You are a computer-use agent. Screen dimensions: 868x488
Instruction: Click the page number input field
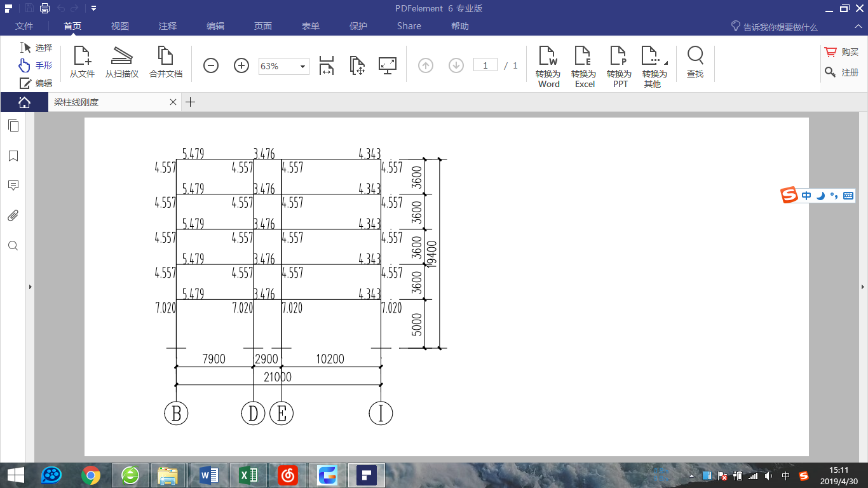[485, 65]
